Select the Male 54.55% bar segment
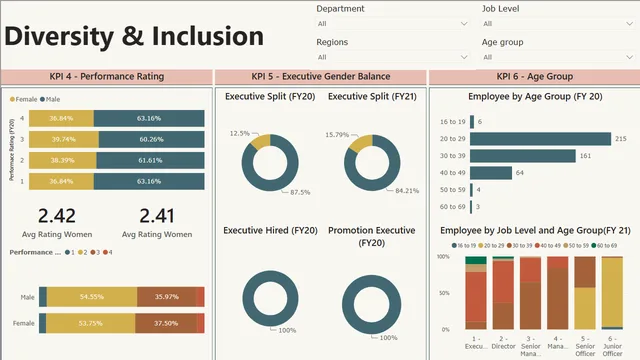Viewport: 640px width, 360px height. [x=92, y=297]
